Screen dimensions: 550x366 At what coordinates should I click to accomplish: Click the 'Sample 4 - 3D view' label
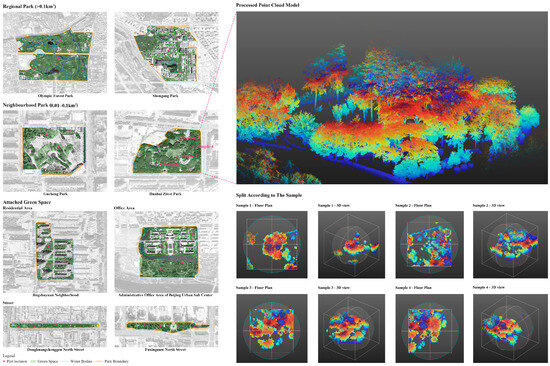point(489,287)
